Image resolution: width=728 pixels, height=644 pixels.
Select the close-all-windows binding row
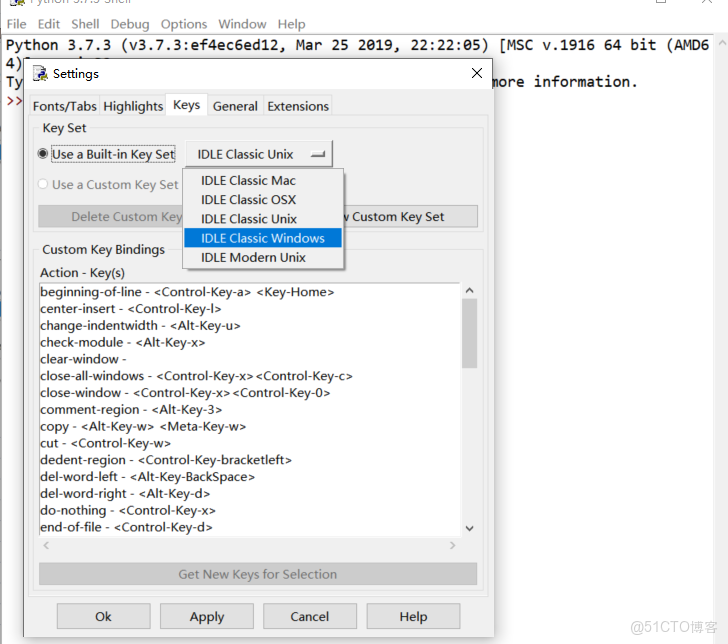pyautogui.click(x=250, y=376)
